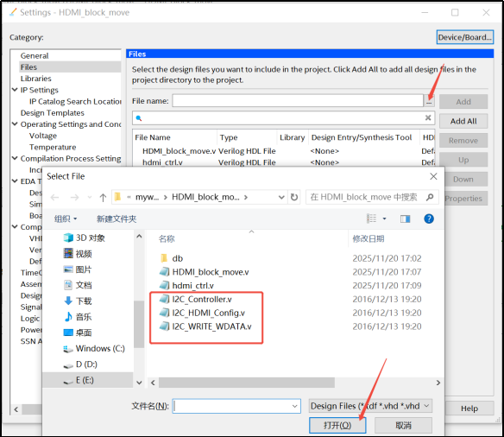504x437 pixels.
Task: Go up one folder level
Action: point(103,198)
